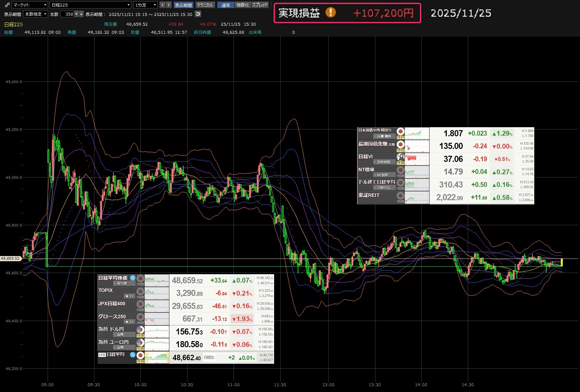
Task: Click the previous symbol left arrow
Action: point(163,5)
